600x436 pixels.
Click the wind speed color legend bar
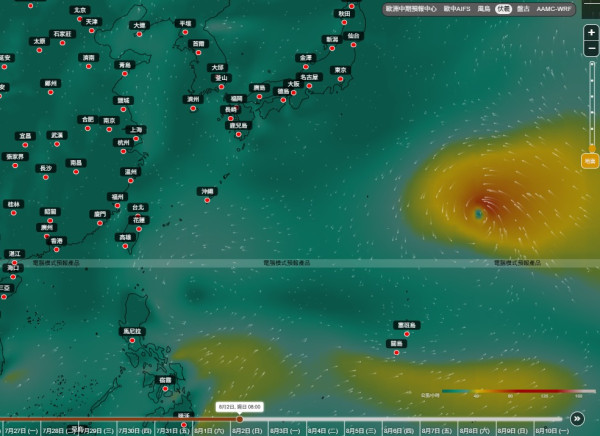click(518, 391)
